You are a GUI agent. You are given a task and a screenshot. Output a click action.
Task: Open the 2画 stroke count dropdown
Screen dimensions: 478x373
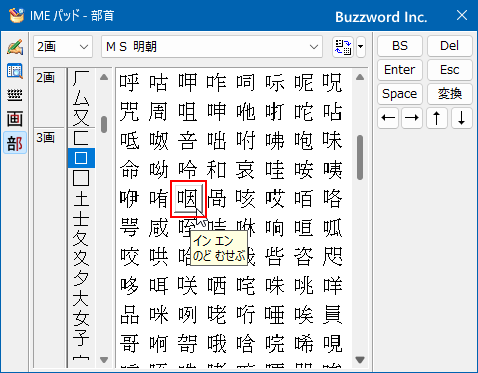pyautogui.click(x=63, y=47)
